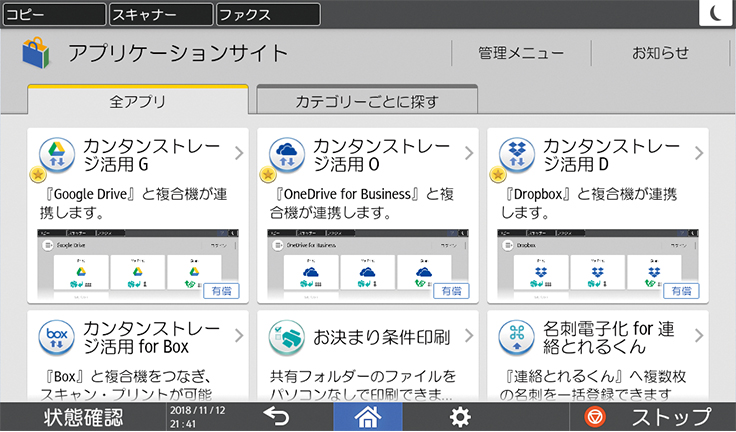The width and height of the screenshot is (736, 432).
Task: Toggle sleep mode with the moon icon
Action: 717,13
